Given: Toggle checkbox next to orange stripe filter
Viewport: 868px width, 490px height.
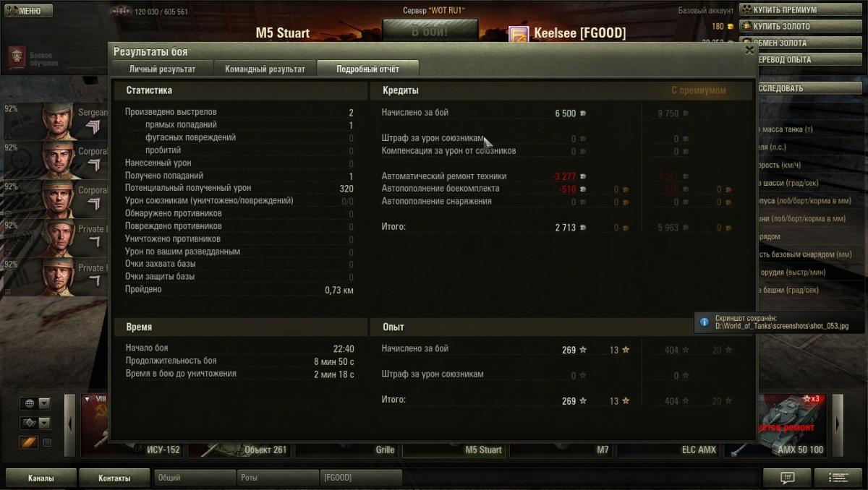Looking at the screenshot, I should (47, 442).
